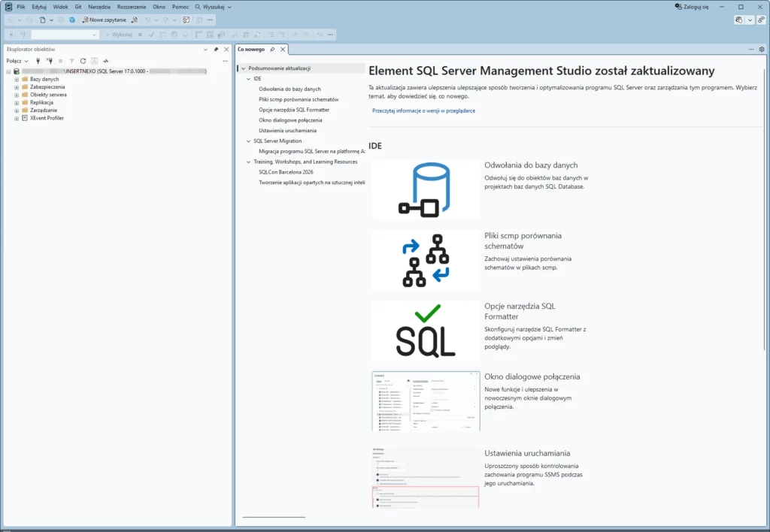Click the filter funnel icon in Object Explorer
This screenshot has height=532, width=770.
click(x=71, y=61)
